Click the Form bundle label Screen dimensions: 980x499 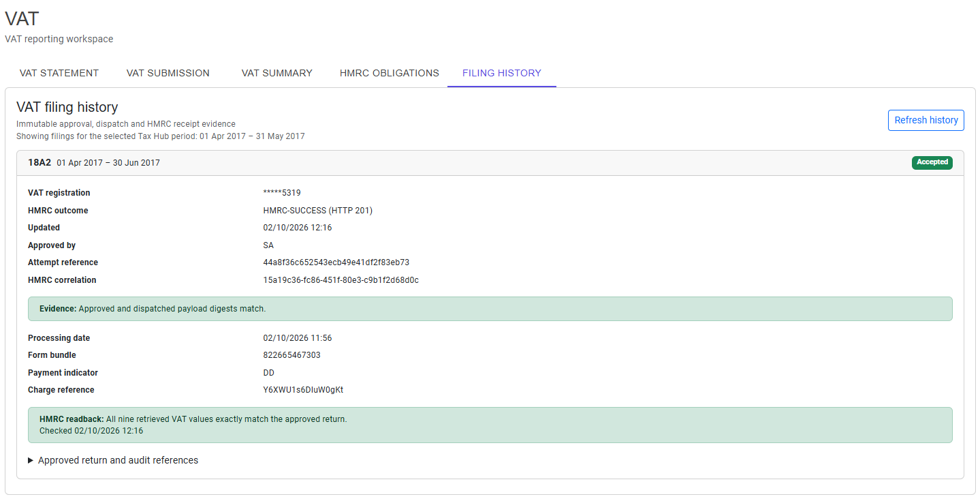coord(52,355)
